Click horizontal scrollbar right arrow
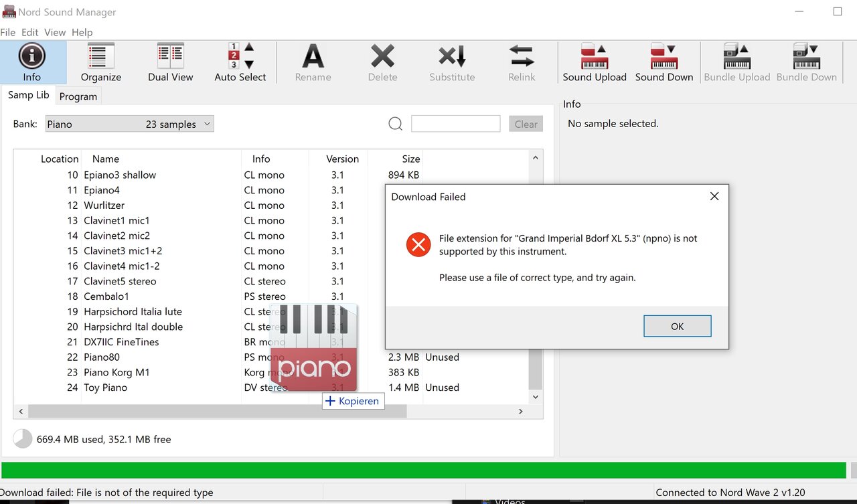The height and width of the screenshot is (504, 857). click(522, 411)
